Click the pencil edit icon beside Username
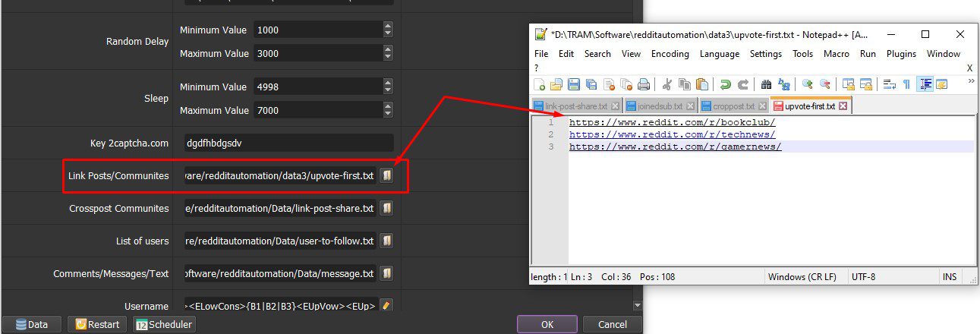Viewport: 980px width, 334px height. pos(386,306)
